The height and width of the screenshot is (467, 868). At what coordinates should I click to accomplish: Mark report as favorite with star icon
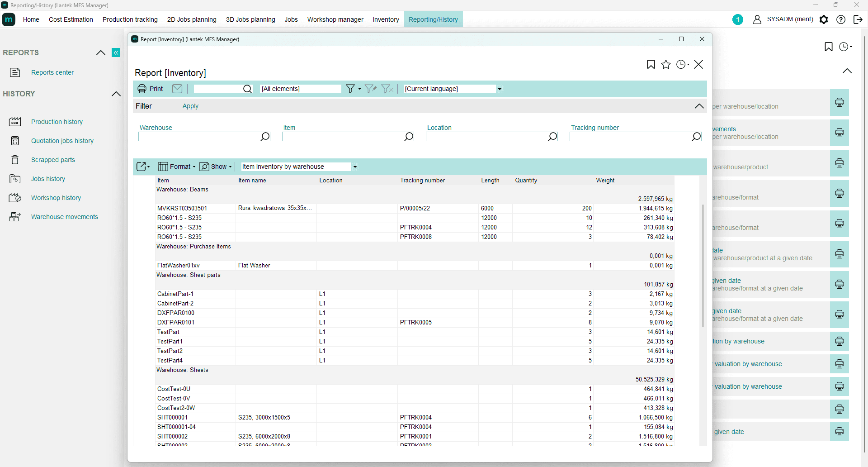(665, 65)
